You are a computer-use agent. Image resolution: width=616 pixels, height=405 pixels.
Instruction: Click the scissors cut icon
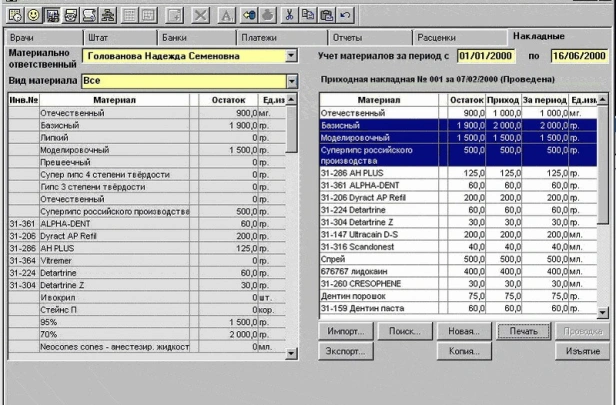[290, 14]
